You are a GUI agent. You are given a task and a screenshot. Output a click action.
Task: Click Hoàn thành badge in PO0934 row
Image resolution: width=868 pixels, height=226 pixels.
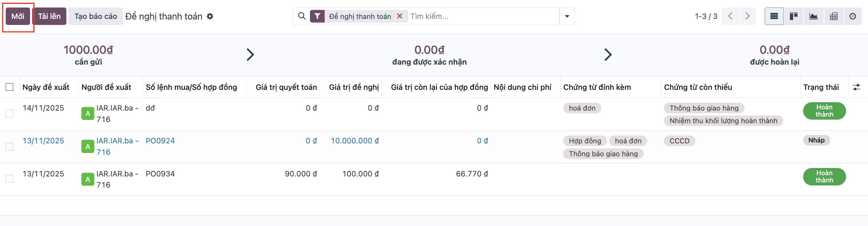pyautogui.click(x=824, y=176)
